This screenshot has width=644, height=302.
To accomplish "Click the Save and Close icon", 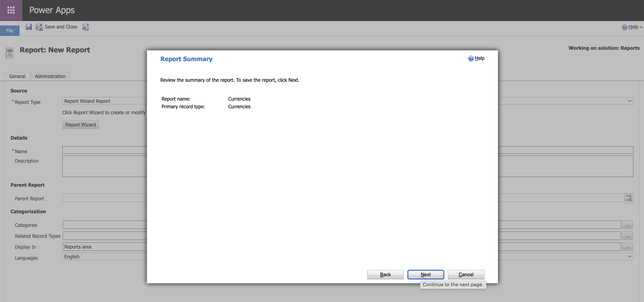I will 39,27.
